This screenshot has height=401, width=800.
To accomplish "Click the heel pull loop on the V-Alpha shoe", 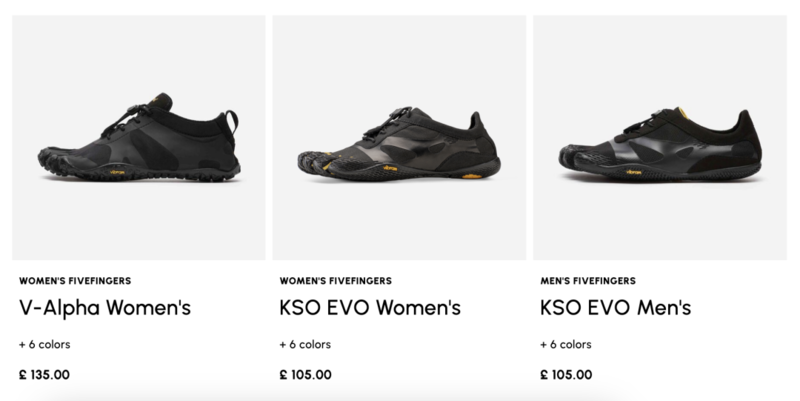I will pyautogui.click(x=233, y=121).
